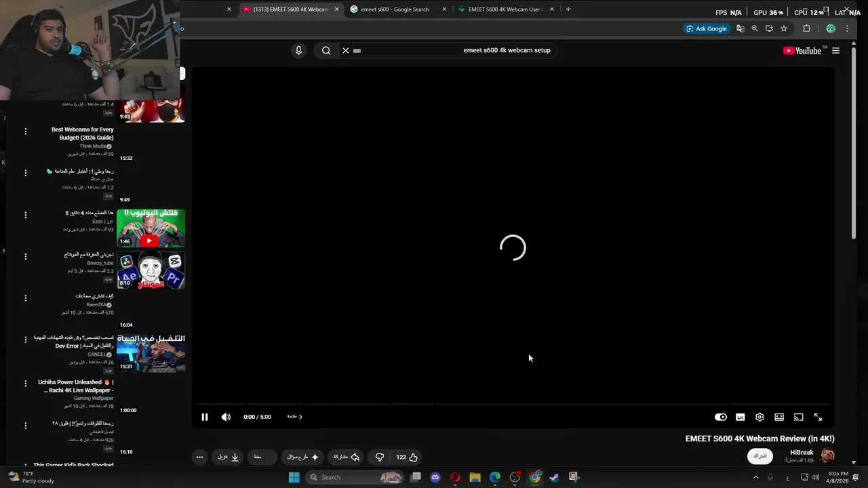Open more actions three-dots below video
The height and width of the screenshot is (488, 868).
199,457
